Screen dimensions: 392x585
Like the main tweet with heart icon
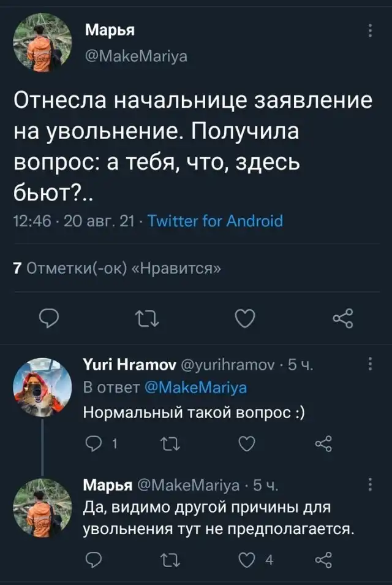pyautogui.click(x=245, y=319)
